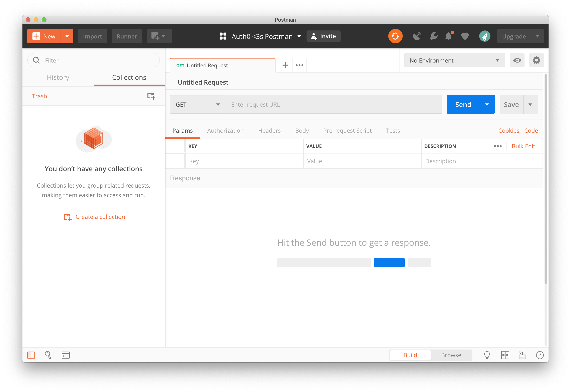This screenshot has width=571, height=392.
Task: Click the Enter request URL field
Action: 333,104
